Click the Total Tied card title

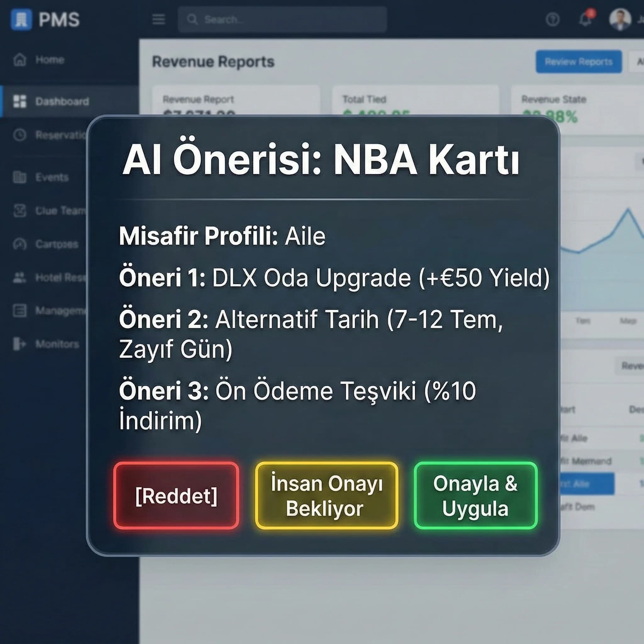[x=364, y=99]
